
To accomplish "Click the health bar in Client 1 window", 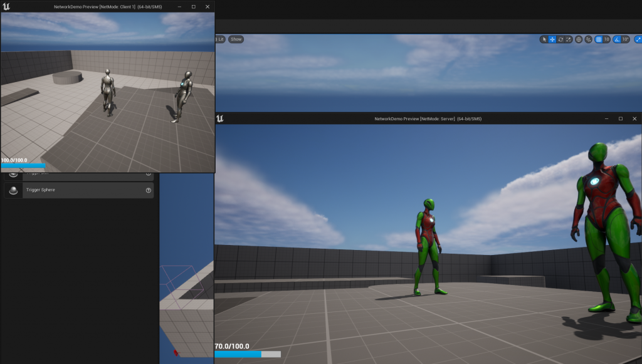I will [23, 165].
